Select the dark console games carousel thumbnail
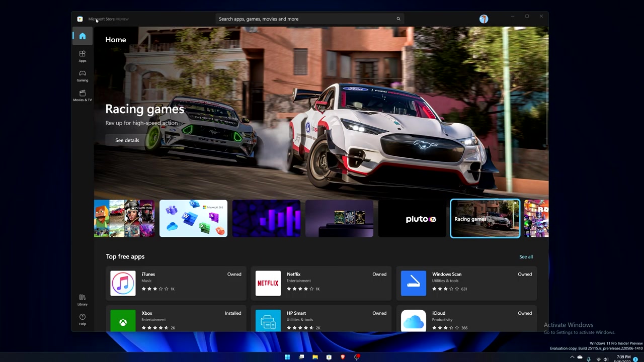Screen dimensions: 644x362 click(339, 219)
